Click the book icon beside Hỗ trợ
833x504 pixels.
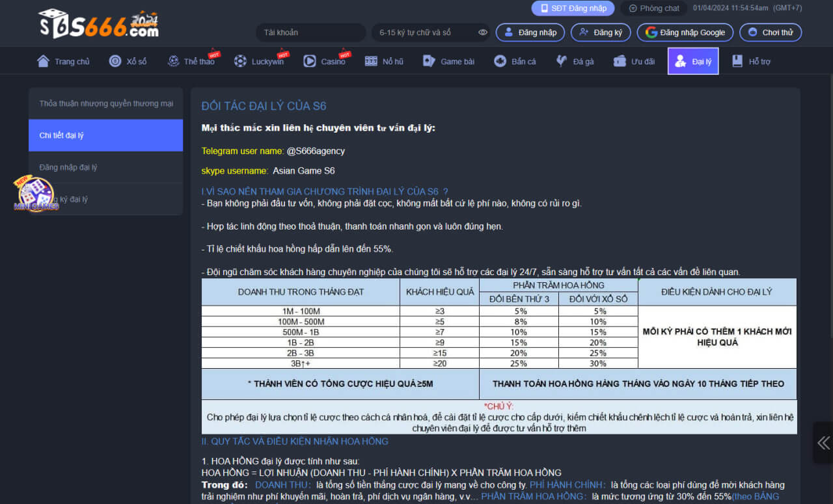click(737, 61)
